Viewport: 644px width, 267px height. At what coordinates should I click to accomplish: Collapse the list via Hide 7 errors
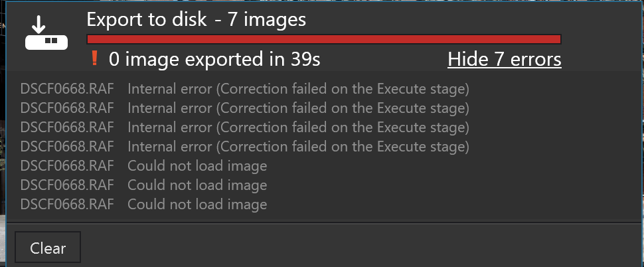504,60
